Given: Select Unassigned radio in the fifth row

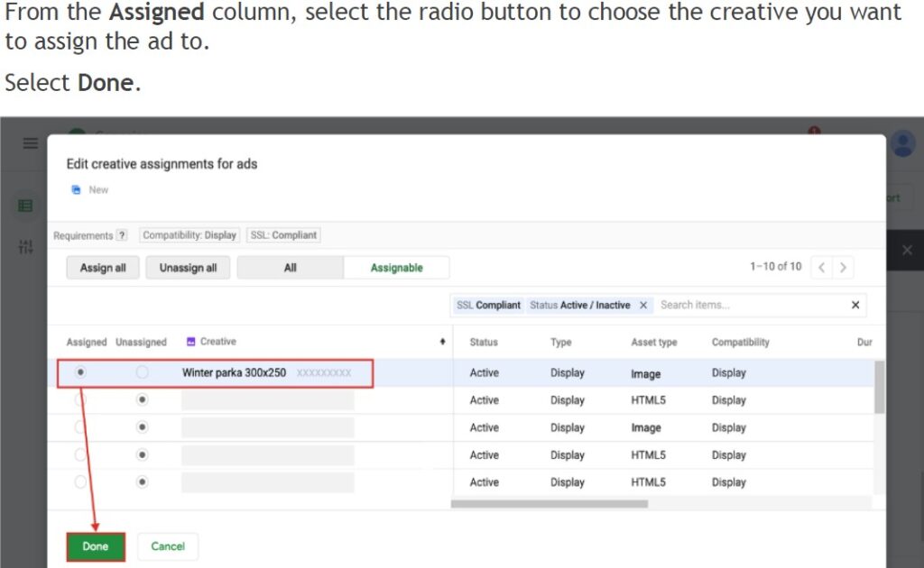Looking at the screenshot, I should (142, 481).
